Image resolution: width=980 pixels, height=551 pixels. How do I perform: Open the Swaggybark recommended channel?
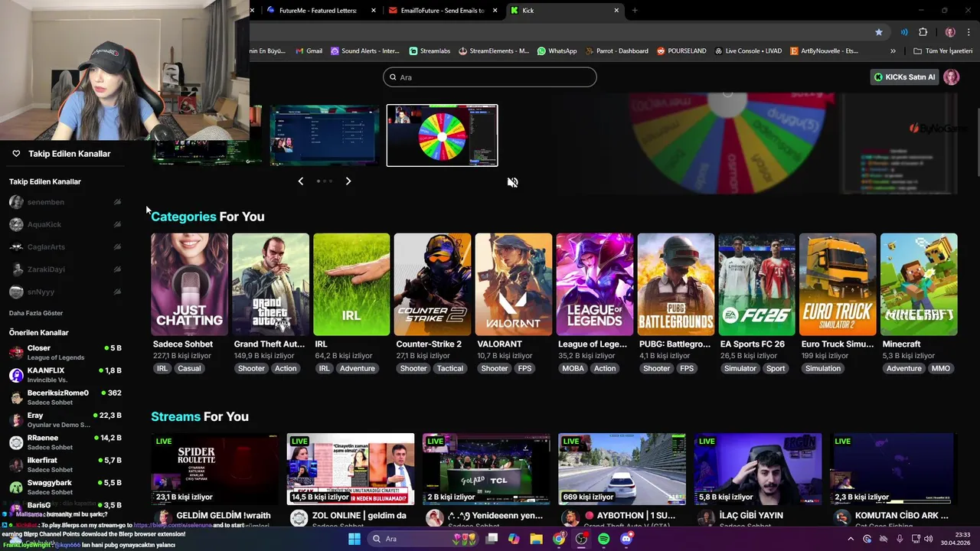click(x=65, y=487)
